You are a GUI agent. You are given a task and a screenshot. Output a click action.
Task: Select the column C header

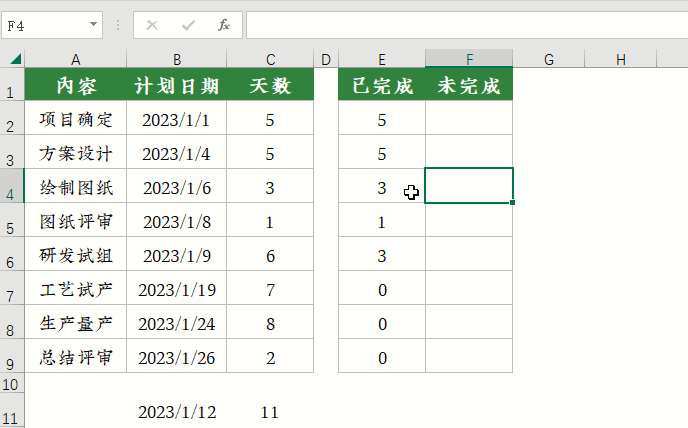(x=270, y=59)
